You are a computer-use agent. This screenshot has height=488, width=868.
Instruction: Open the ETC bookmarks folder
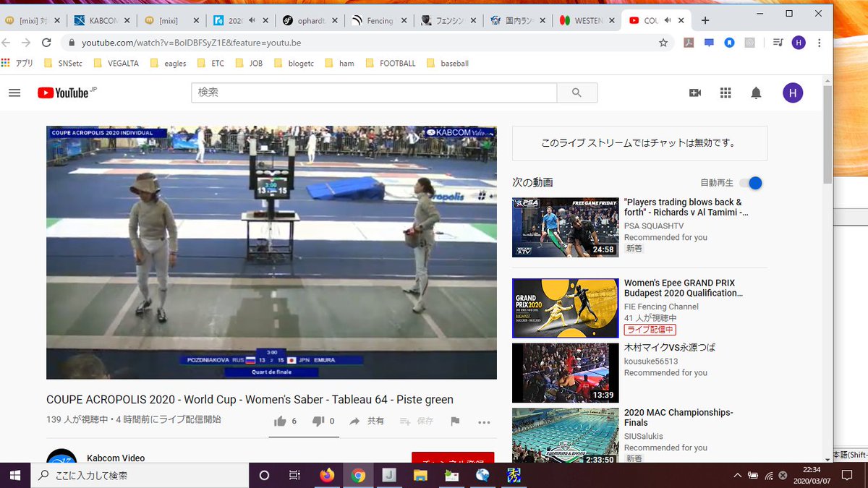pos(210,64)
